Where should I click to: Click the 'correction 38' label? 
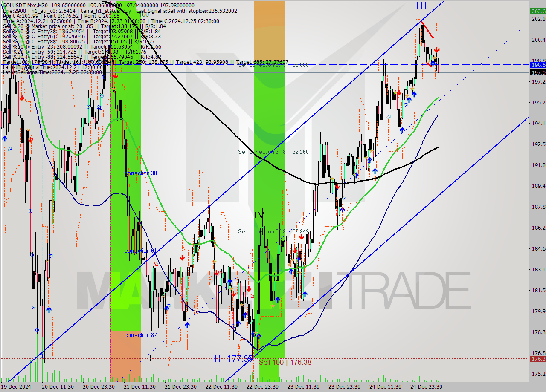coord(141,173)
